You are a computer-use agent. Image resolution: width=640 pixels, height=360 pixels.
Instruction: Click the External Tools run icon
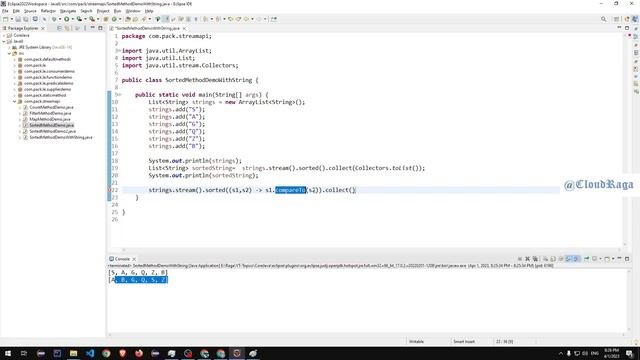pos(92,19)
